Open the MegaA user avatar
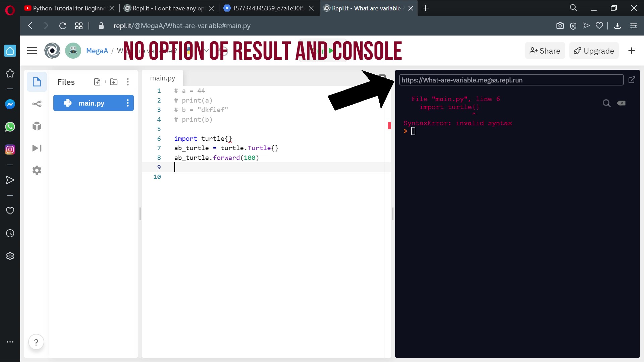 73,51
